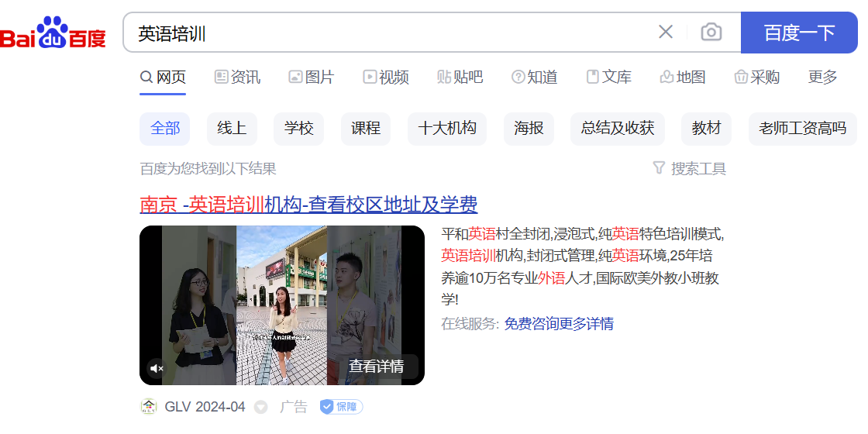868x434 pixels.
Task: Click the GLV advertiser logo icon
Action: [148, 407]
